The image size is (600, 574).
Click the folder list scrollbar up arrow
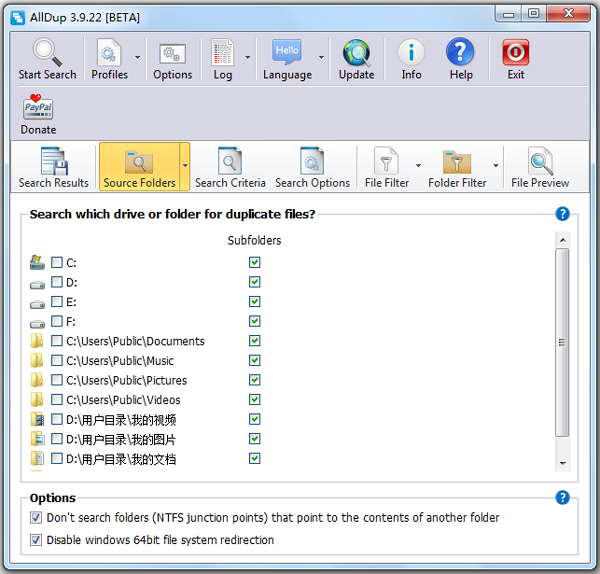coord(562,240)
